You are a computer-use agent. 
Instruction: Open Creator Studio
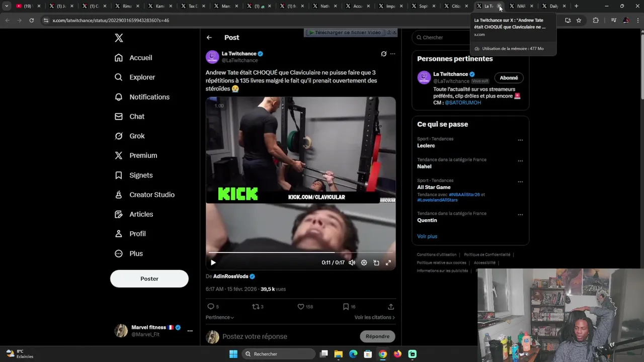tap(144, 195)
